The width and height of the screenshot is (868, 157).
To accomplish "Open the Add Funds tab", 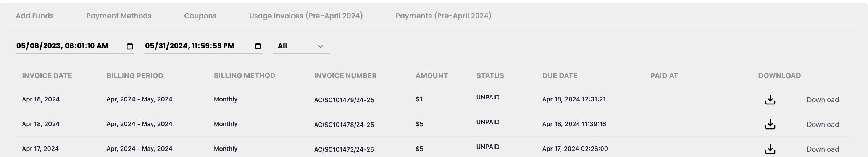I will [35, 16].
